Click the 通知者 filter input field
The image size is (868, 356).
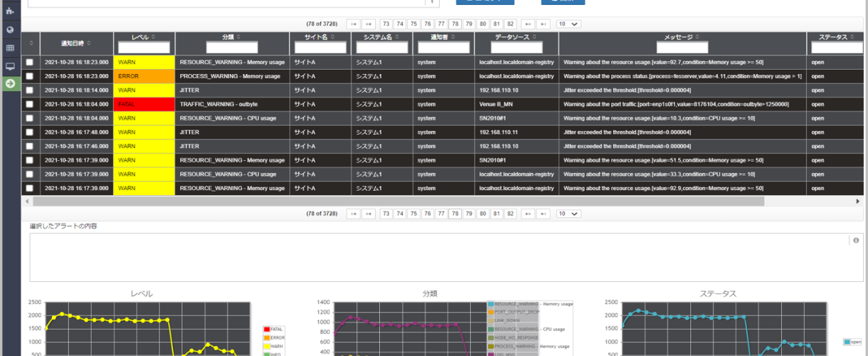[x=443, y=48]
